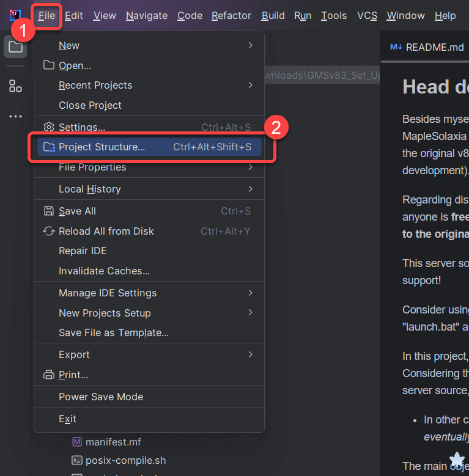Open the Project tool window folder icon
Viewport: 469px width, 476px height.
click(x=15, y=47)
